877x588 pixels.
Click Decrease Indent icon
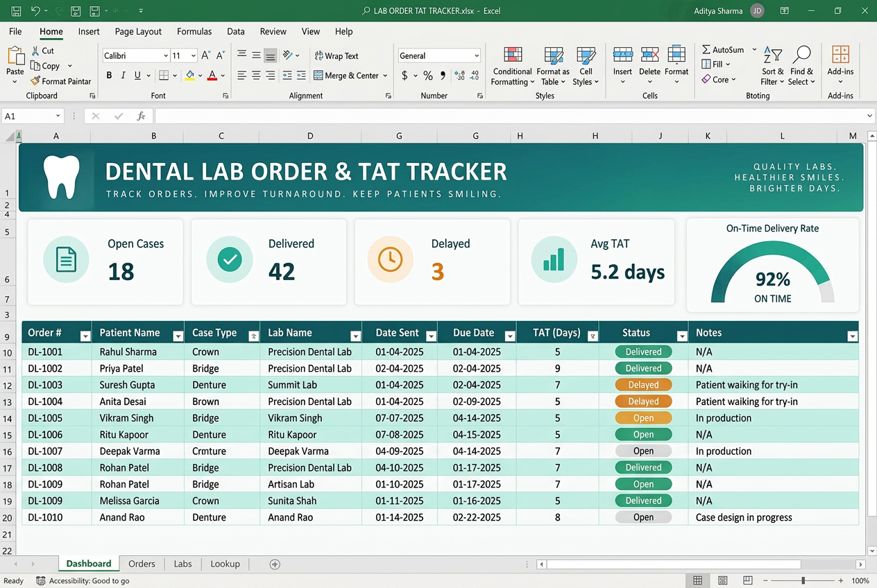[x=286, y=76]
